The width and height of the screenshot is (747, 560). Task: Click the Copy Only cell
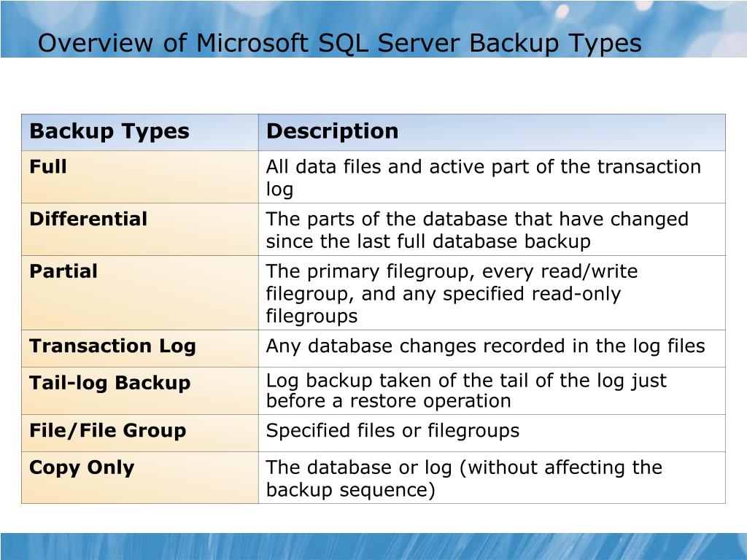(x=140, y=477)
